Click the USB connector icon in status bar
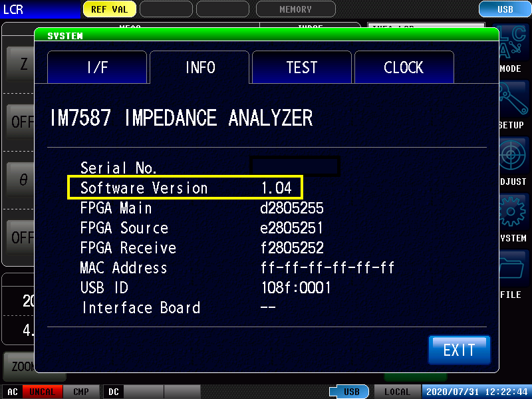 pyautogui.click(x=349, y=392)
